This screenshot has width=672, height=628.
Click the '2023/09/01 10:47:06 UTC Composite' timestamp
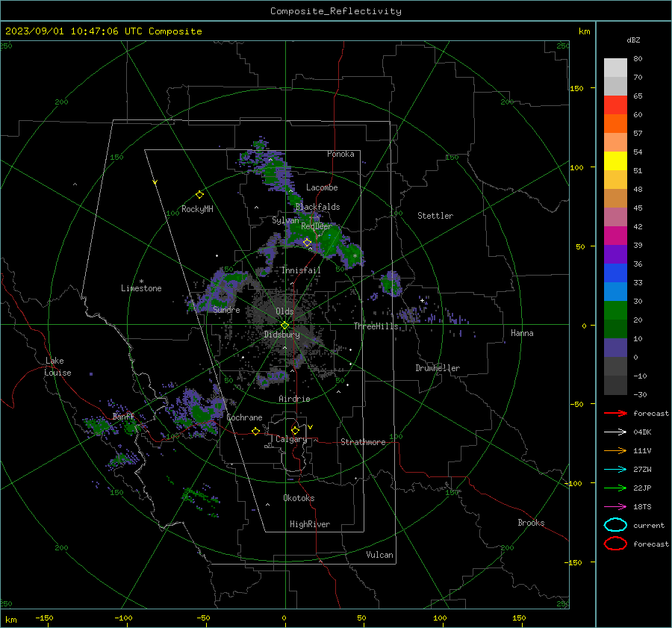click(x=103, y=31)
